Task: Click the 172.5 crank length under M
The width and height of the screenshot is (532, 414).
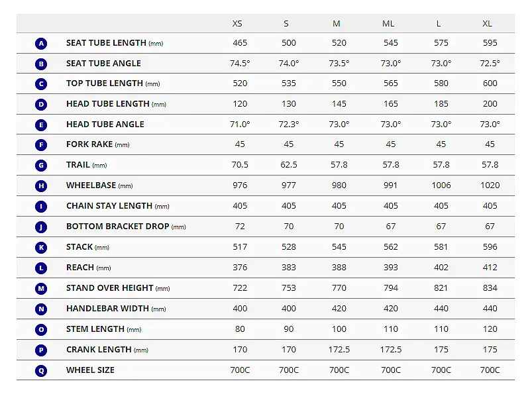Action: [339, 350]
